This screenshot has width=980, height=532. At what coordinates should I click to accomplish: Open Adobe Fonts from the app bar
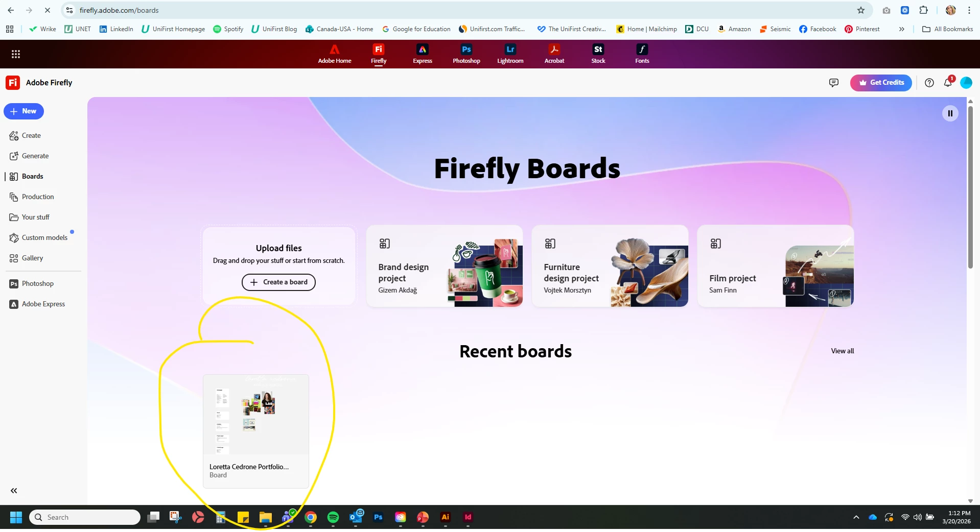tap(642, 54)
